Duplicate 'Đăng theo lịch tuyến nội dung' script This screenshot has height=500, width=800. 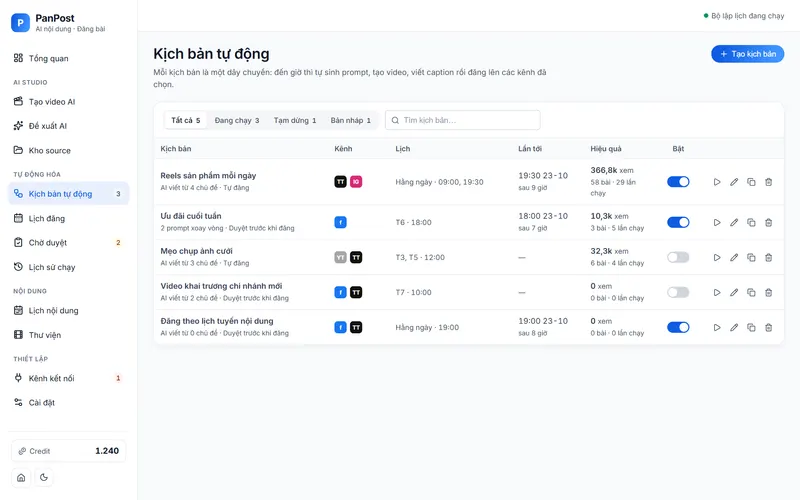[751, 328]
